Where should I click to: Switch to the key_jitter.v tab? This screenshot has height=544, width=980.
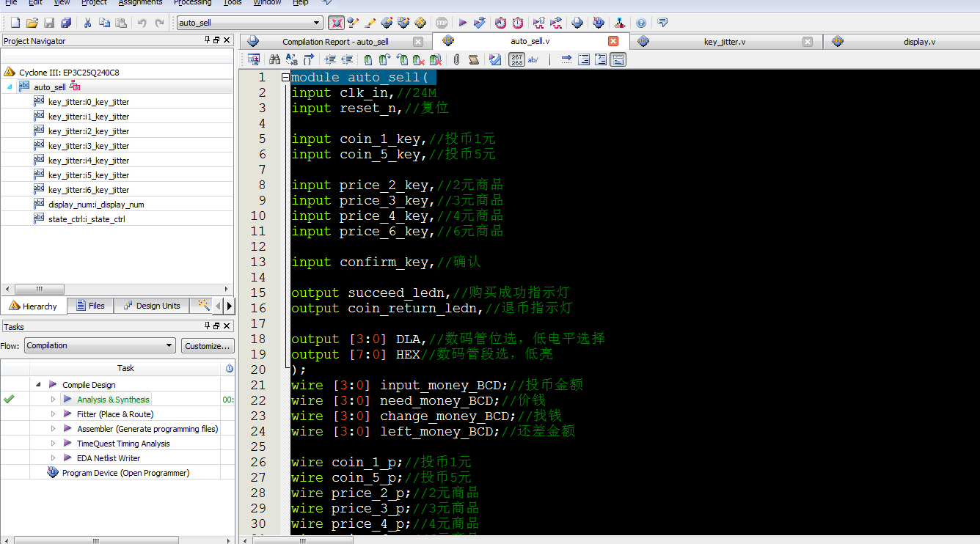pyautogui.click(x=724, y=42)
